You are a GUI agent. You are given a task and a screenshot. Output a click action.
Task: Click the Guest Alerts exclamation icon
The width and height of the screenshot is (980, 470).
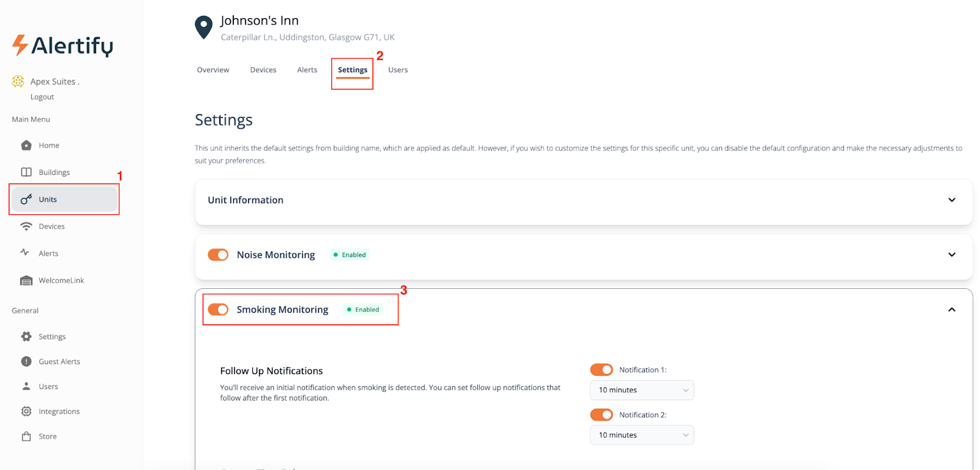26,362
